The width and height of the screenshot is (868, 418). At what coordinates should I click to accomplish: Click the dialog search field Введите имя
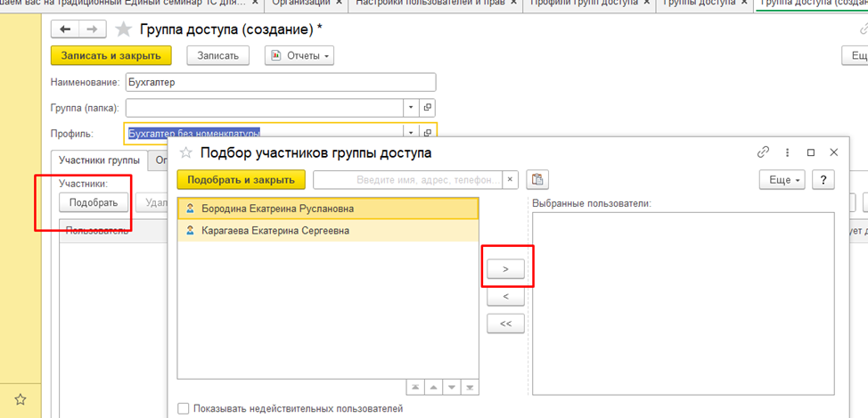(408, 179)
